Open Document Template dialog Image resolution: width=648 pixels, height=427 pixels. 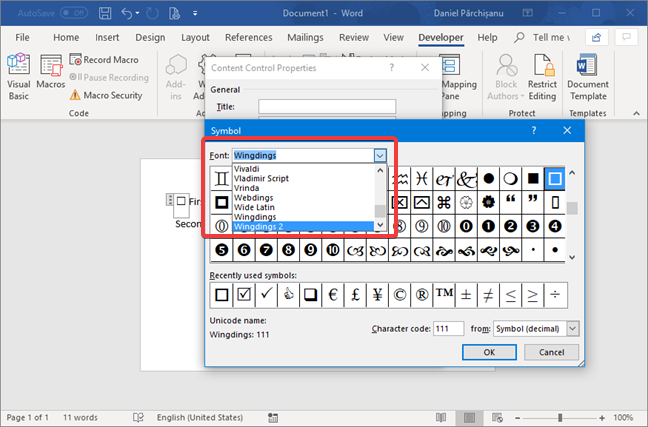[588, 77]
